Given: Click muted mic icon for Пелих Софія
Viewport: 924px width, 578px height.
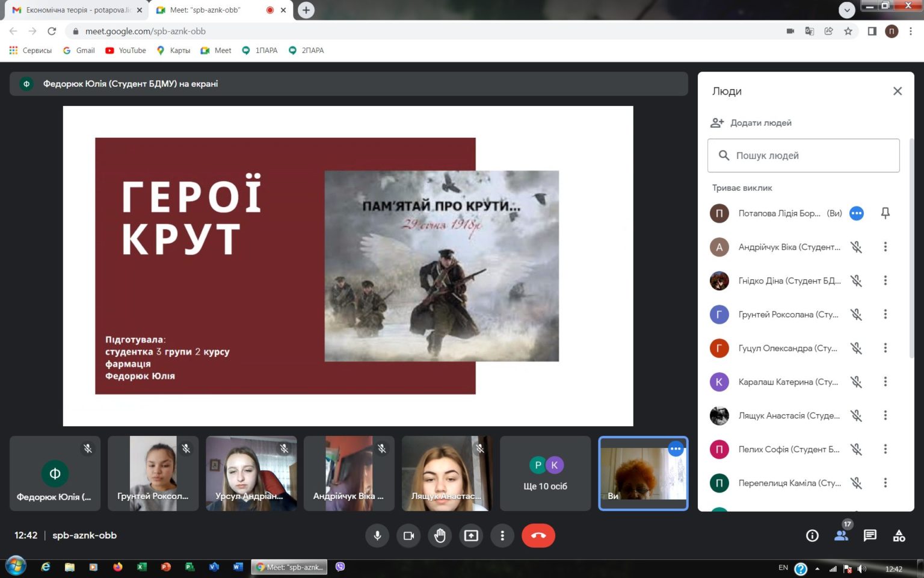Looking at the screenshot, I should tap(856, 449).
